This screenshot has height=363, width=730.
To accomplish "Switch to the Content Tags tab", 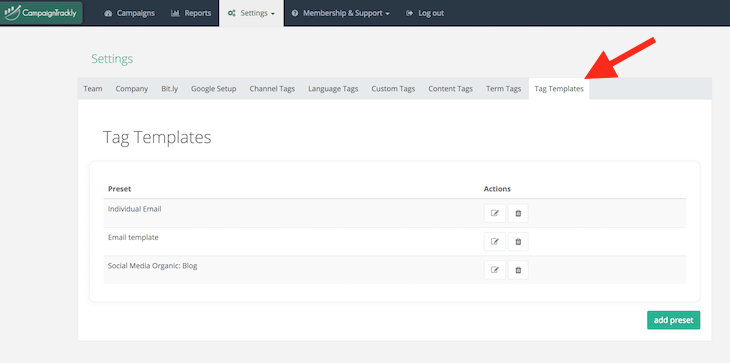I will pos(450,88).
